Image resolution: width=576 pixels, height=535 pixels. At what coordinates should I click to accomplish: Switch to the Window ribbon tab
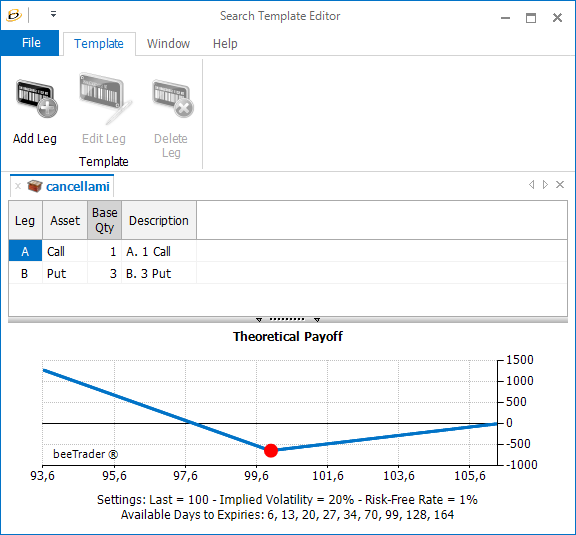[x=168, y=44]
